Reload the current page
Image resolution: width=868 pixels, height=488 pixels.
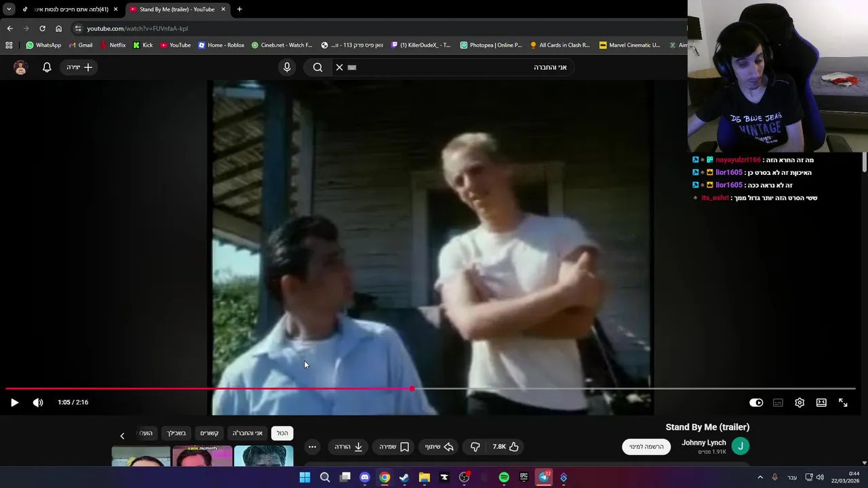[x=42, y=28]
